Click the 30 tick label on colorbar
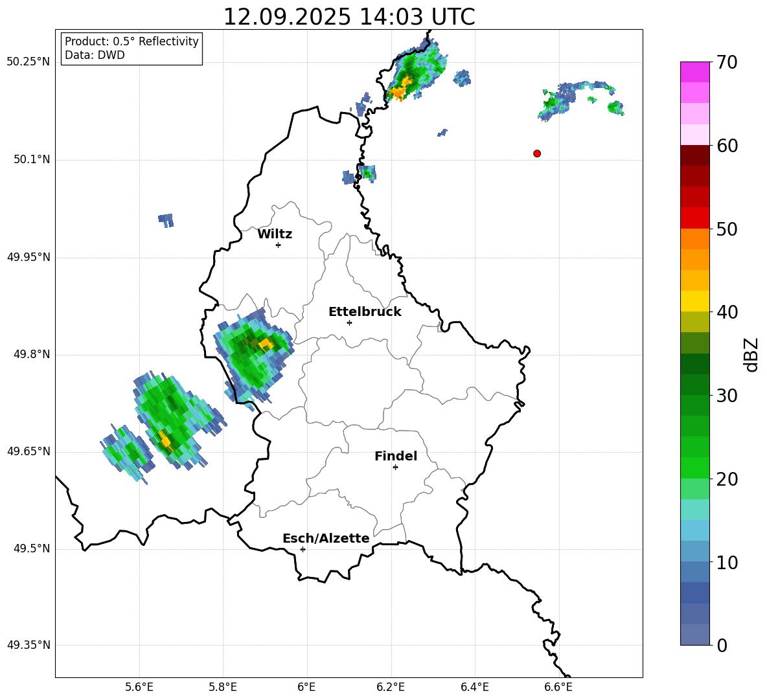 point(728,396)
